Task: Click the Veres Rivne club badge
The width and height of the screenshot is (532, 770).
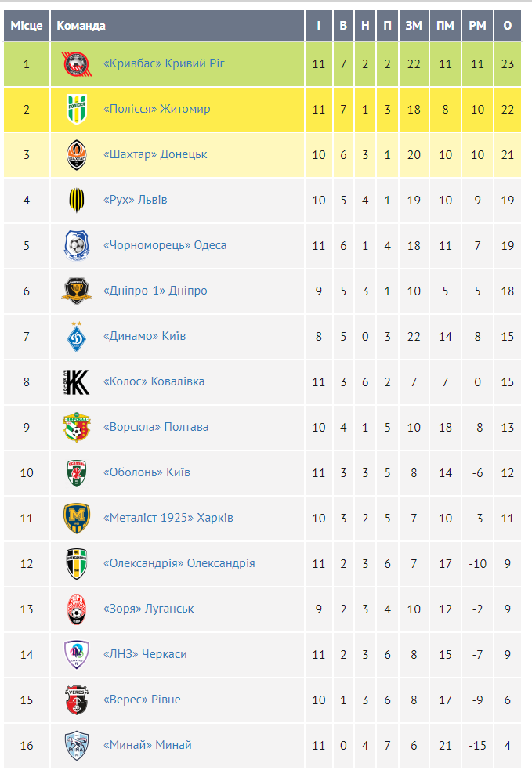Action: [x=77, y=700]
